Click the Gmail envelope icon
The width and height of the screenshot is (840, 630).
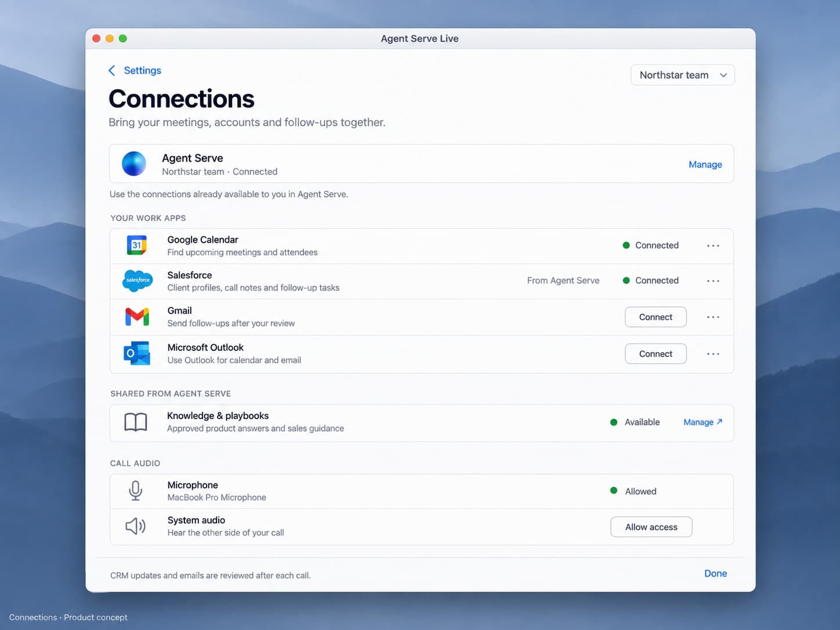tap(137, 317)
